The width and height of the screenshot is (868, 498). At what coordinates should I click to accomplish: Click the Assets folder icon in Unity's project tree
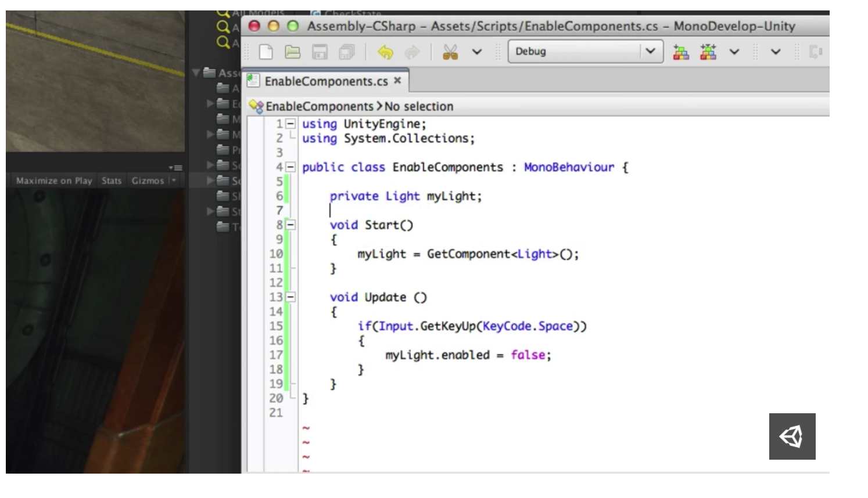click(209, 73)
